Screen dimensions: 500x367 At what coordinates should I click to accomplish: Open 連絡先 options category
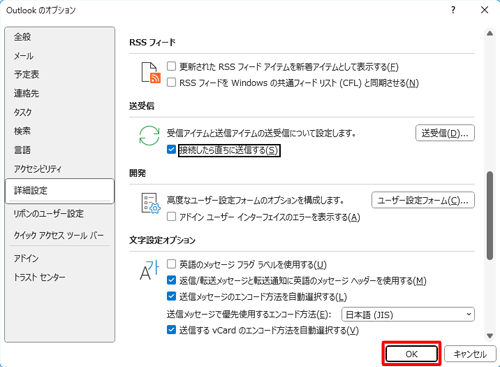click(x=60, y=93)
